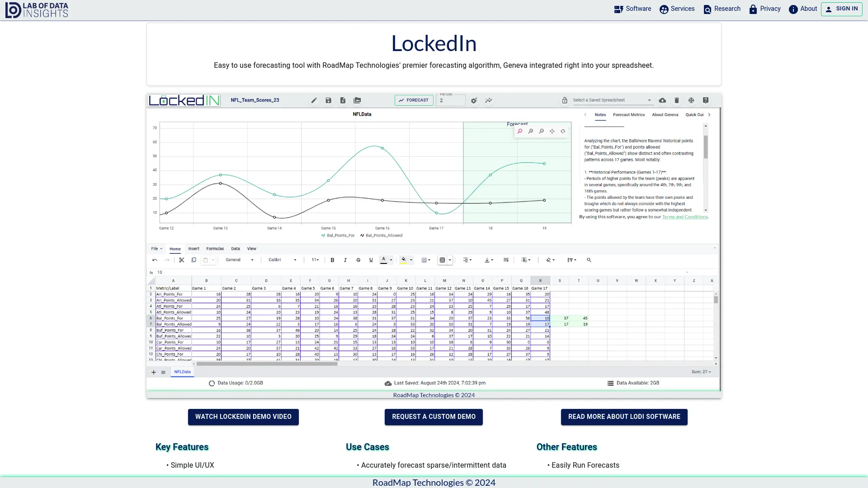The height and width of the screenshot is (488, 868).
Task: Switch to the About Geneva tab
Action: click(x=665, y=115)
